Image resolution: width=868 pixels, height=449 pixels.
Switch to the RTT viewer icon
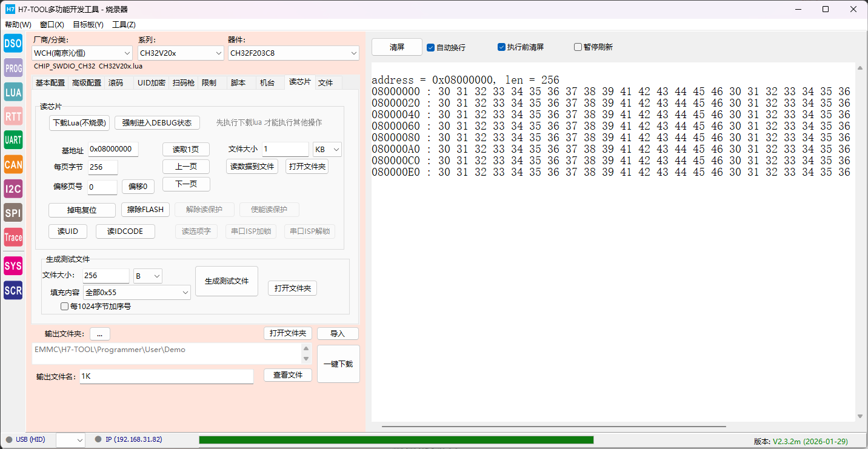13,116
